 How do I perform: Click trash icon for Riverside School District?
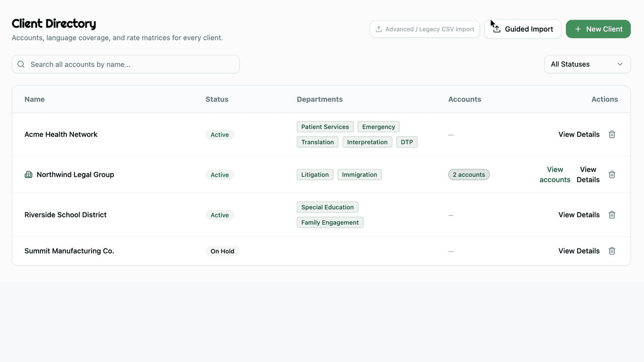612,215
